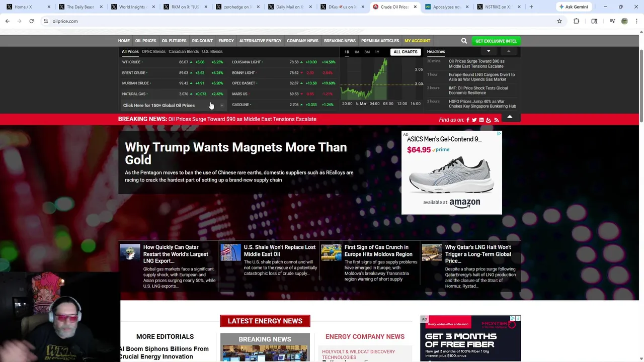644x362 pixels.
Task: Click the Get Exclusive Intel button
Action: 496,41
